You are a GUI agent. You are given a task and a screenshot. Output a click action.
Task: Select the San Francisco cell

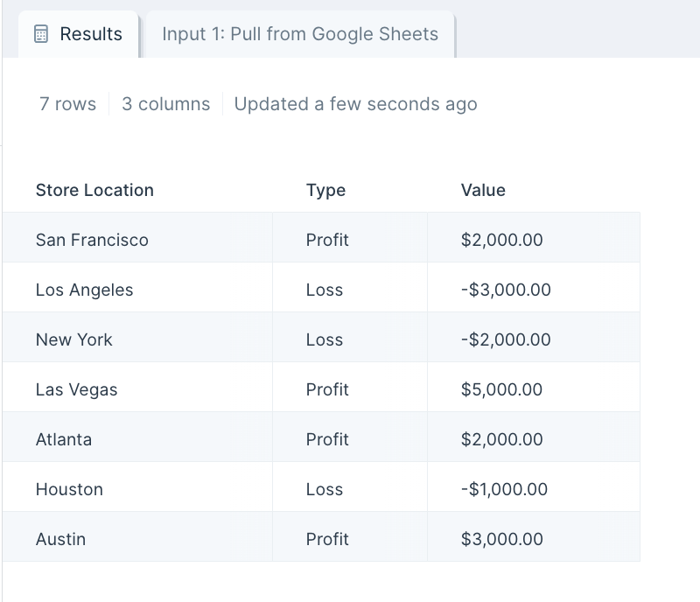coord(92,240)
